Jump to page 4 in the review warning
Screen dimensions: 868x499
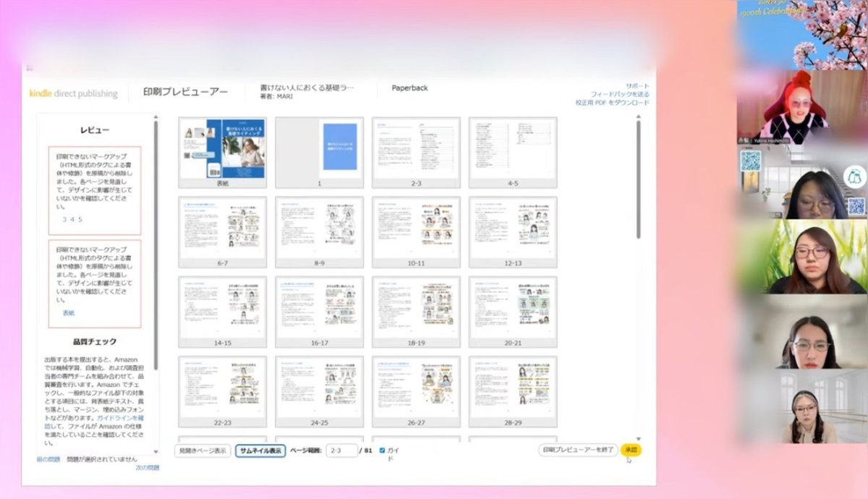73,218
